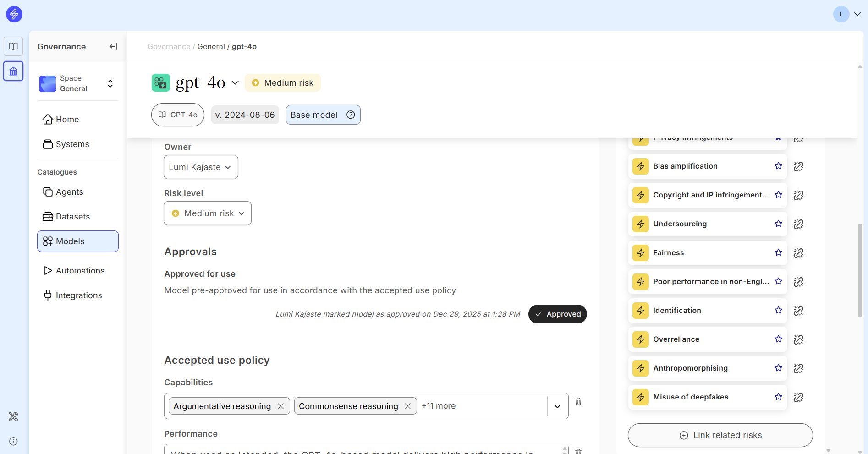Go to Datasets in the catalogues menu
This screenshot has width=868, height=454.
(72, 217)
